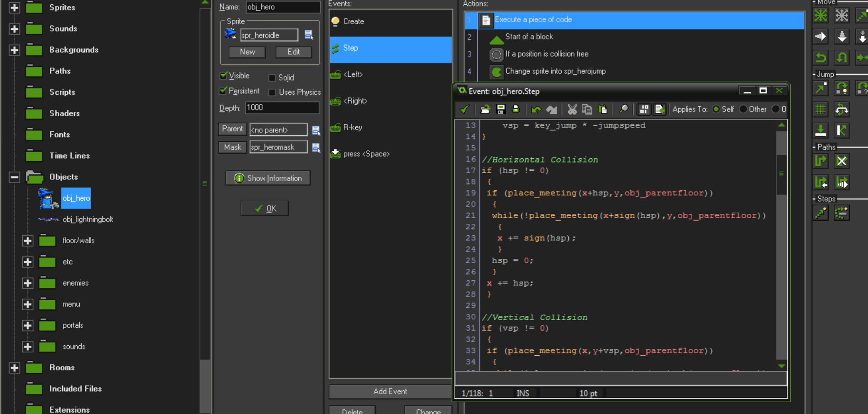The image size is (868, 414).
Task: Enable the Solid checkbox
Action: click(272, 78)
